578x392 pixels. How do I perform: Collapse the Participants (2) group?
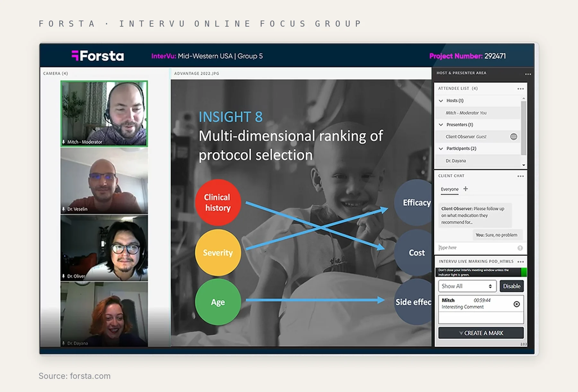(x=441, y=149)
